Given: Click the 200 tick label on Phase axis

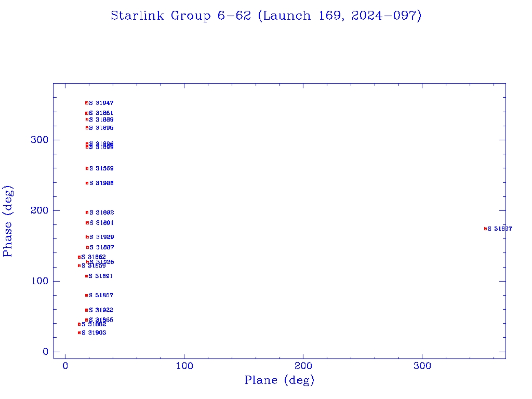Looking at the screenshot, I should click(39, 210).
